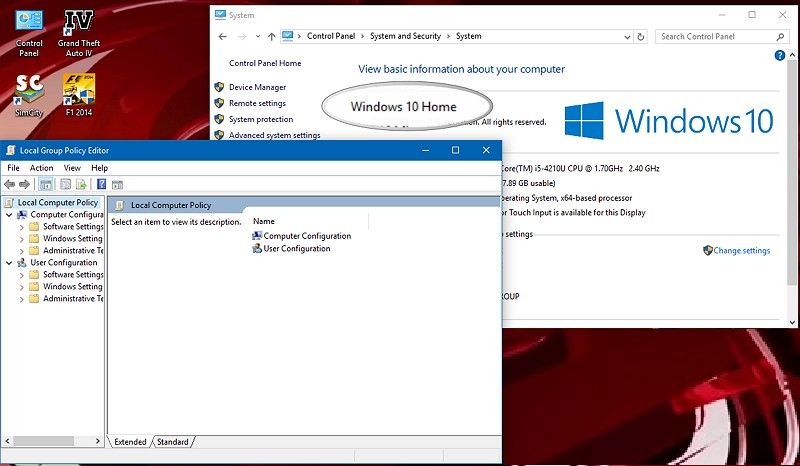
Task: Click the Export List toolbar icon
Action: click(x=81, y=184)
